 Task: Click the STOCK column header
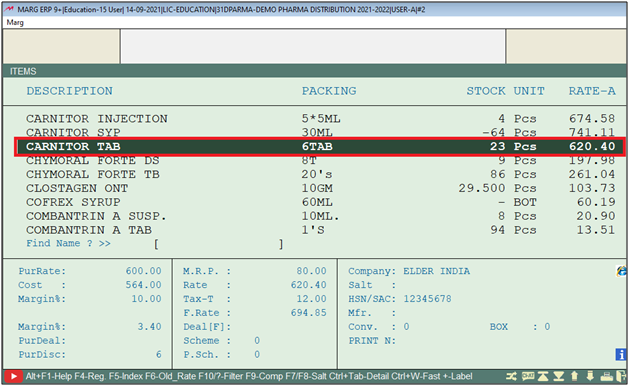coord(486,91)
